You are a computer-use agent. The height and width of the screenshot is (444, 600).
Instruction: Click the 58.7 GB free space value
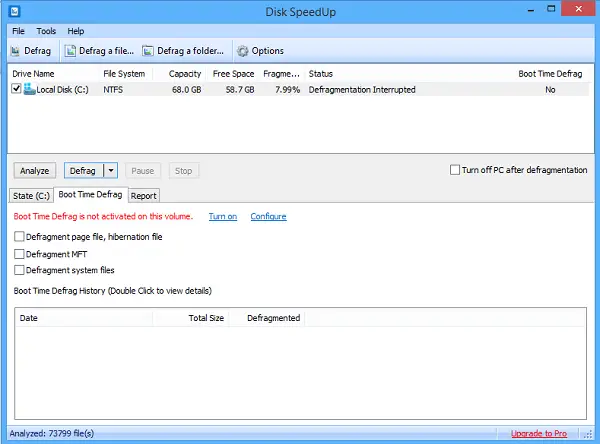coord(240,90)
